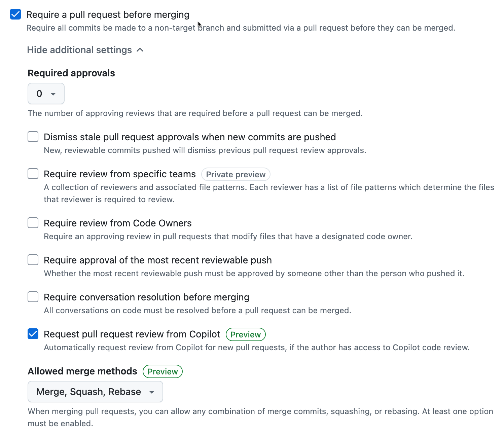Open the Allowed merge methods dropdown
The image size is (504, 436).
click(x=95, y=392)
